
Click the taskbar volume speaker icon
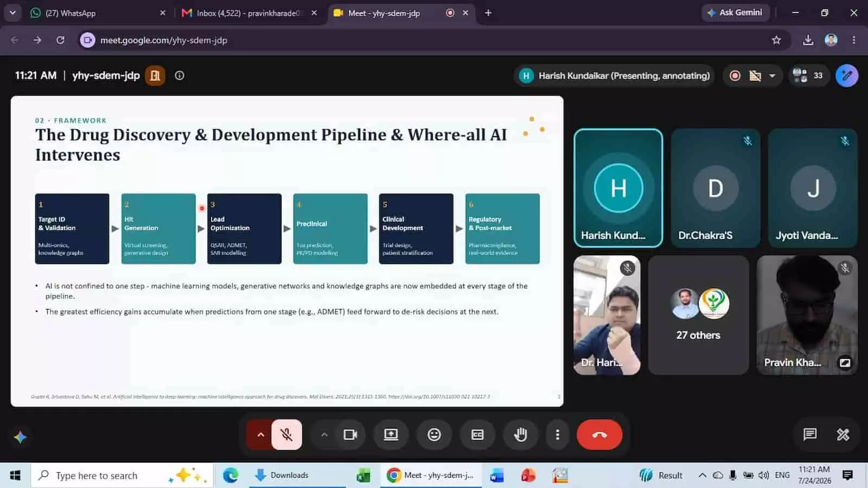(x=764, y=476)
